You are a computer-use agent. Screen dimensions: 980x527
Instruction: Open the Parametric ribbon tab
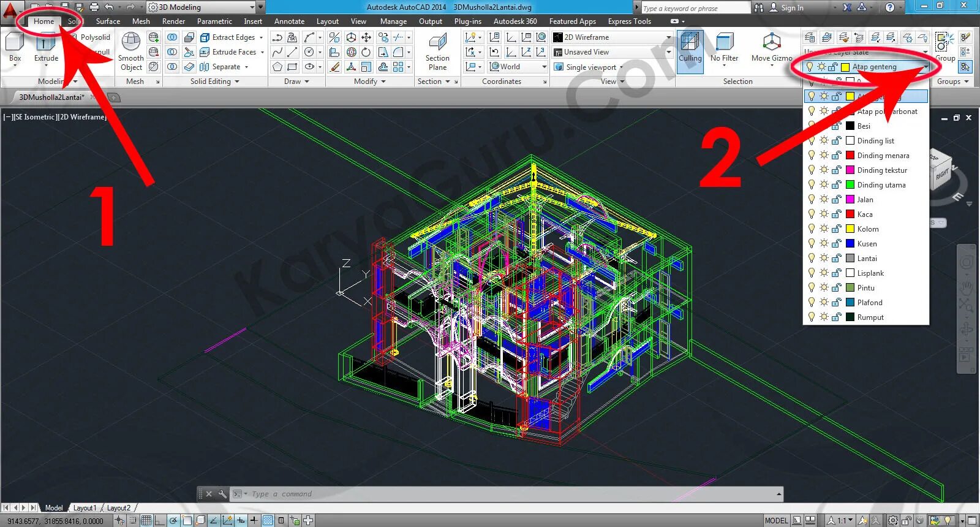214,21
